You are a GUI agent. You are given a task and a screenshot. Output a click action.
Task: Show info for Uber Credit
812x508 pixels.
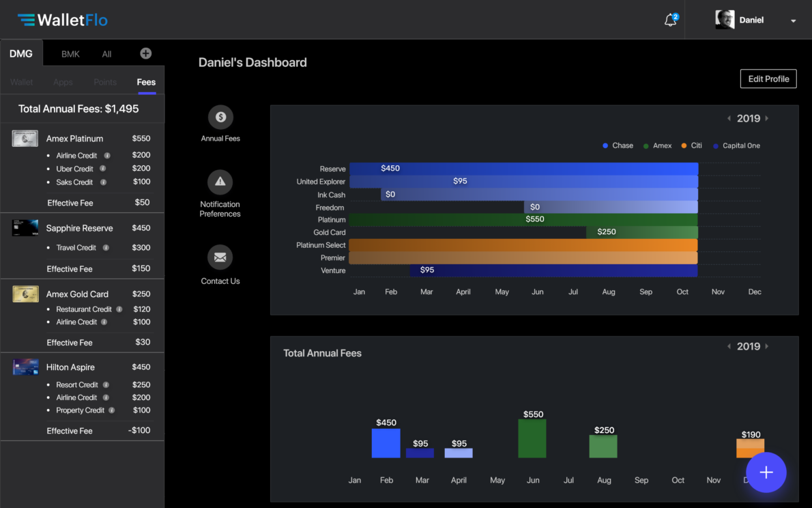click(103, 169)
